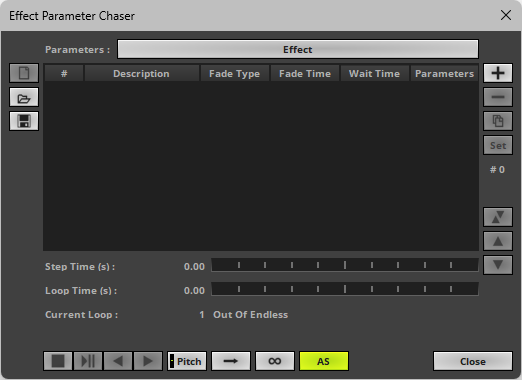Move step down with down arrow
Image resolution: width=522 pixels, height=380 pixels.
pos(498,265)
